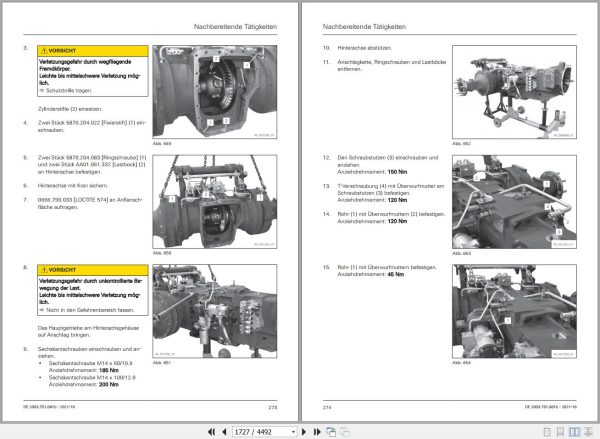Click the go to previous view icon
Image resolution: width=600 pixels, height=439 pixels.
tap(331, 432)
